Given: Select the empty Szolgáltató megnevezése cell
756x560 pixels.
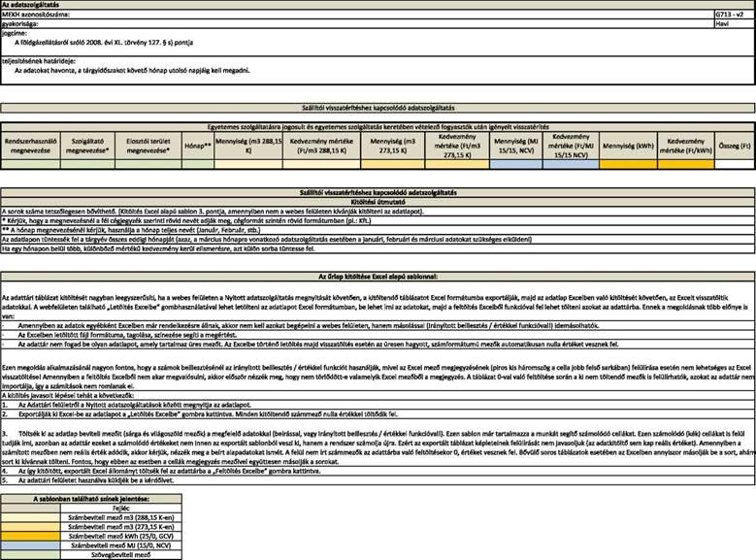Looking at the screenshot, I should pos(87,164).
